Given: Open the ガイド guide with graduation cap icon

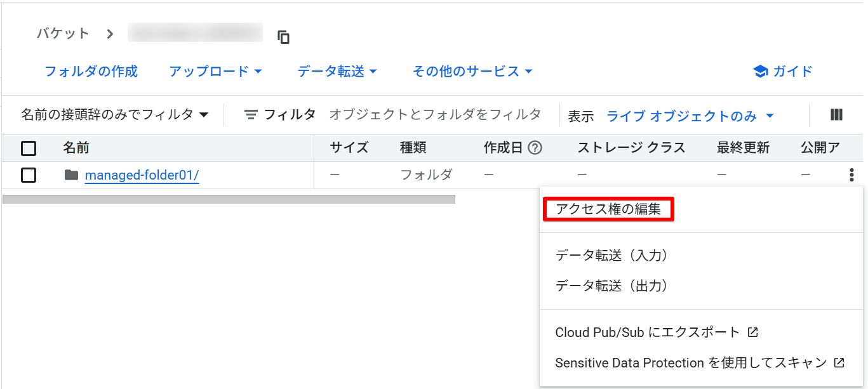Looking at the screenshot, I should tap(782, 71).
